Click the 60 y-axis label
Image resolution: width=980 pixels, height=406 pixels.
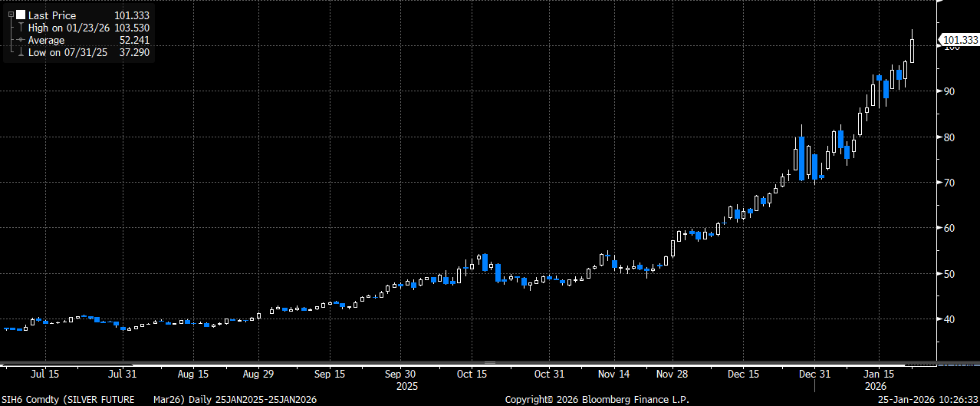(x=950, y=228)
